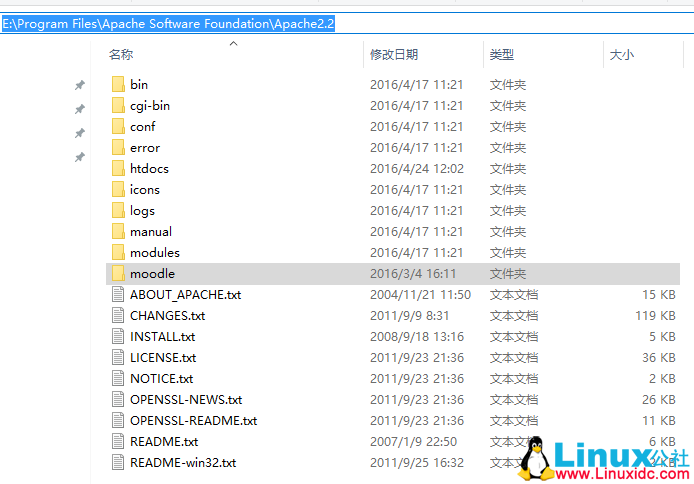694x484 pixels.
Task: Click the conf folder icon
Action: 118,126
